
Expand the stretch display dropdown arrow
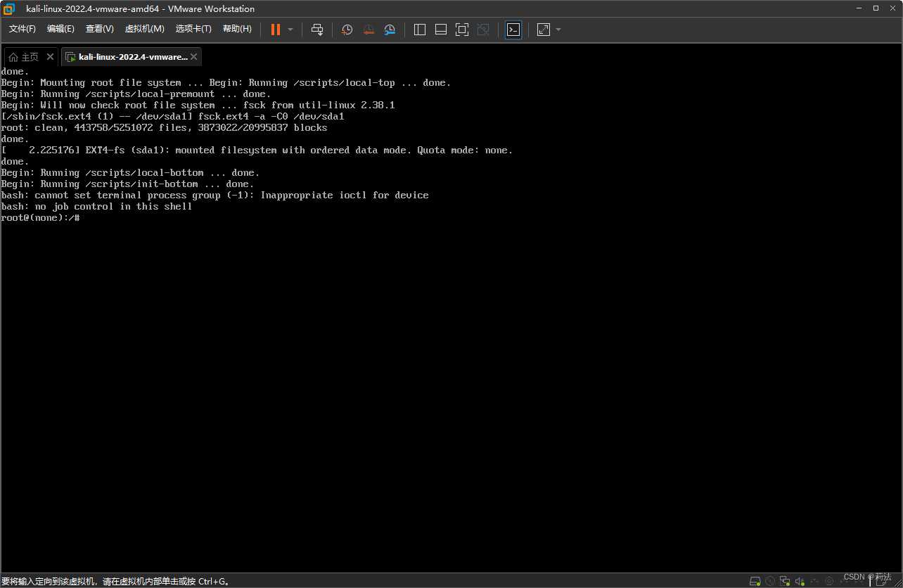pyautogui.click(x=558, y=30)
